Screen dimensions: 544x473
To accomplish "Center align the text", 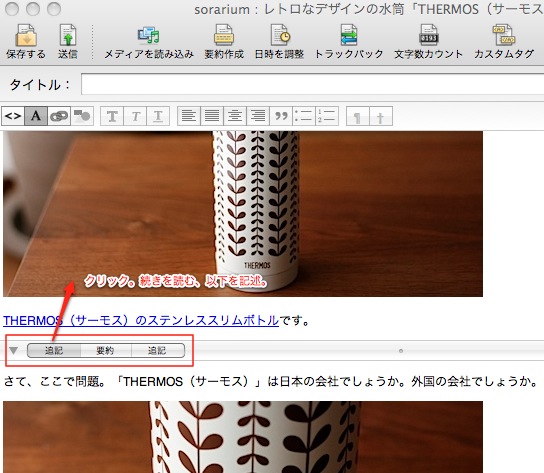I will tap(235, 116).
